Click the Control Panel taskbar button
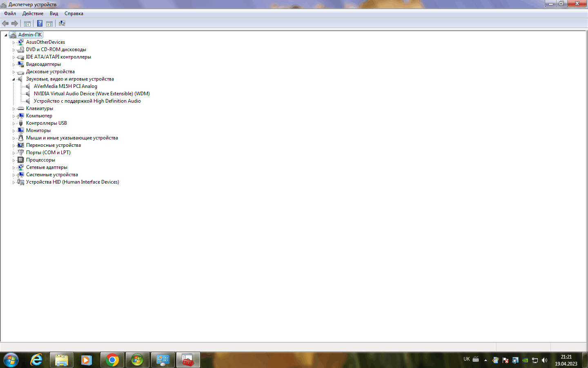 163,360
